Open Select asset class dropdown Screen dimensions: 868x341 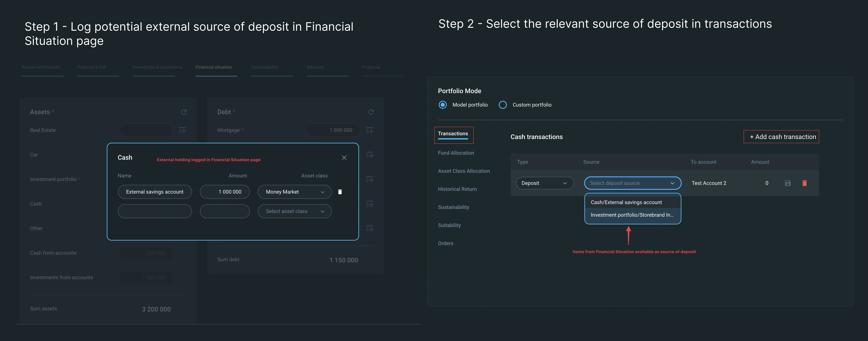tap(294, 211)
